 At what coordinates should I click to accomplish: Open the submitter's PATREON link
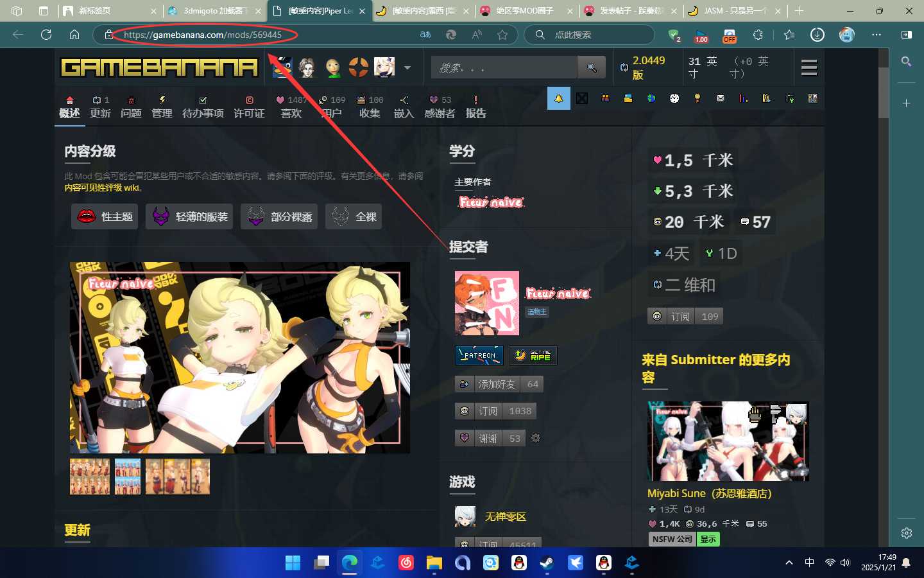click(x=479, y=355)
